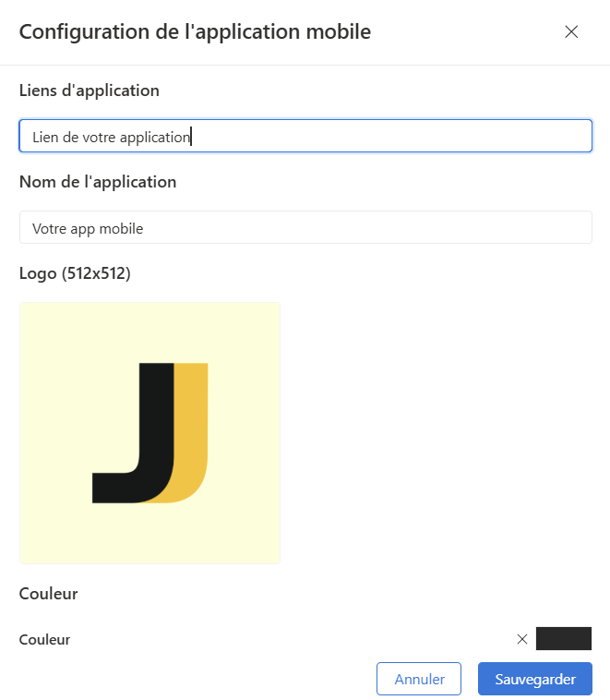610x700 pixels.
Task: Clear the selected color with the X icon
Action: 522,639
